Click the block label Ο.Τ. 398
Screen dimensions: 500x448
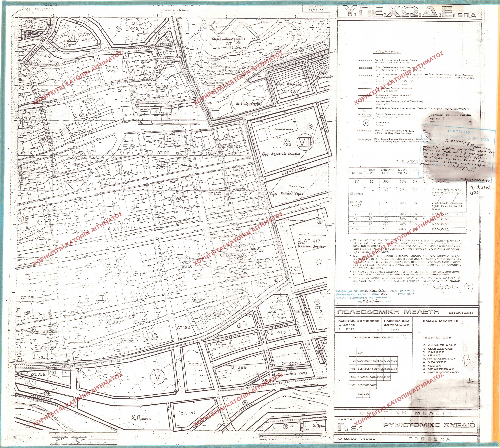pyautogui.click(x=195, y=364)
